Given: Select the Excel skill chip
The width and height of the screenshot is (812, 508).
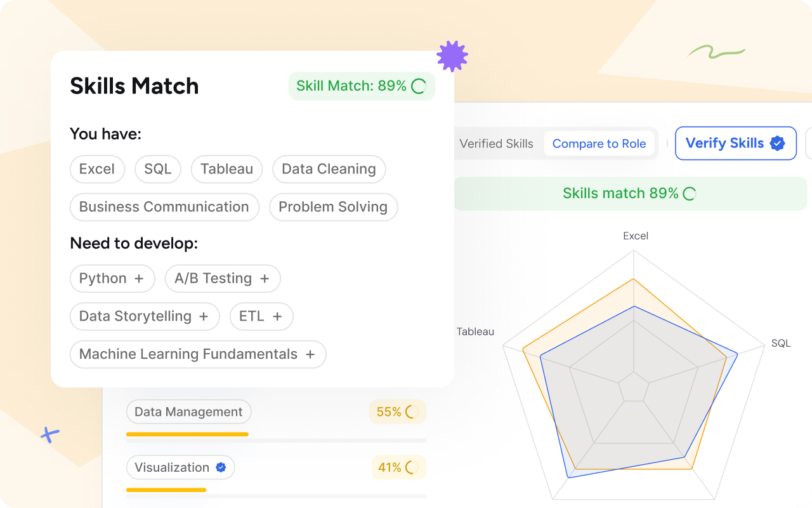Looking at the screenshot, I should 97,169.
